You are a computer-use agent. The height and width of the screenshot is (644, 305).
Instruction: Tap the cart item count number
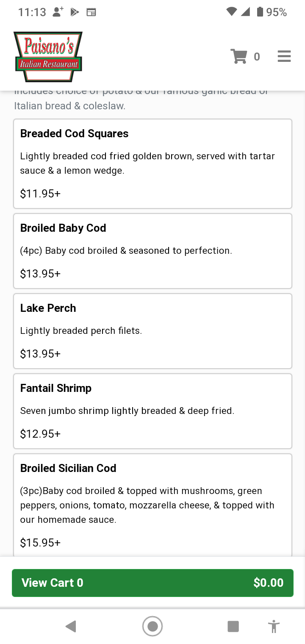(257, 57)
